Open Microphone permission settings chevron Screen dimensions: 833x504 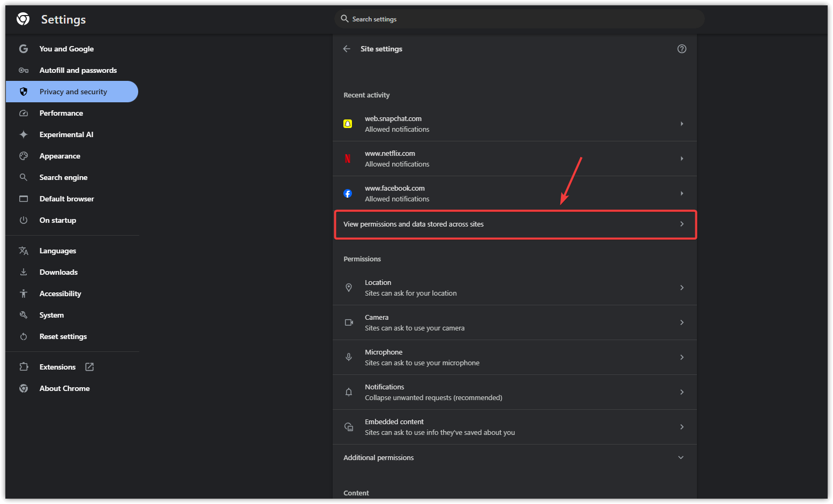point(681,357)
